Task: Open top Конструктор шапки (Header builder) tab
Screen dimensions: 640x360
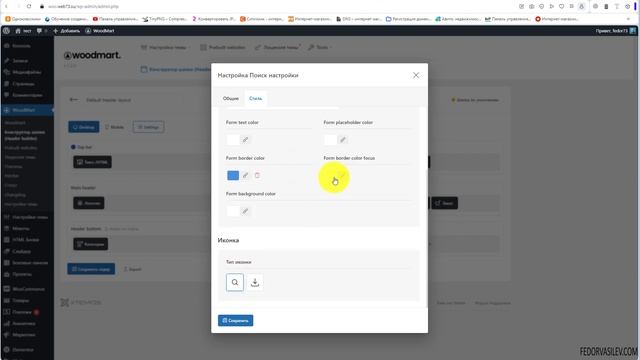Action: pyautogui.click(x=176, y=69)
